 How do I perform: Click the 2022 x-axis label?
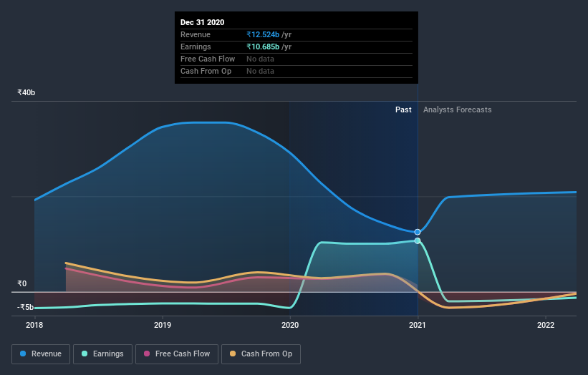pyautogui.click(x=546, y=325)
